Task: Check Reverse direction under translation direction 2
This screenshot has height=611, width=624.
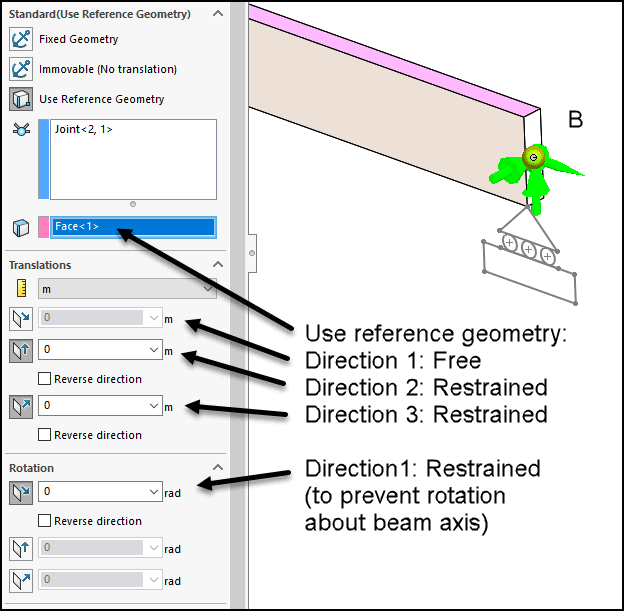Action: tap(44, 378)
